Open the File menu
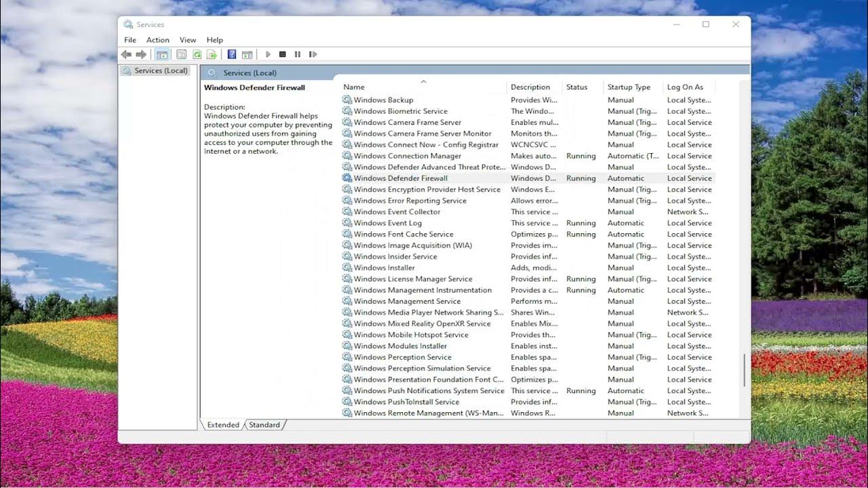 pos(130,40)
